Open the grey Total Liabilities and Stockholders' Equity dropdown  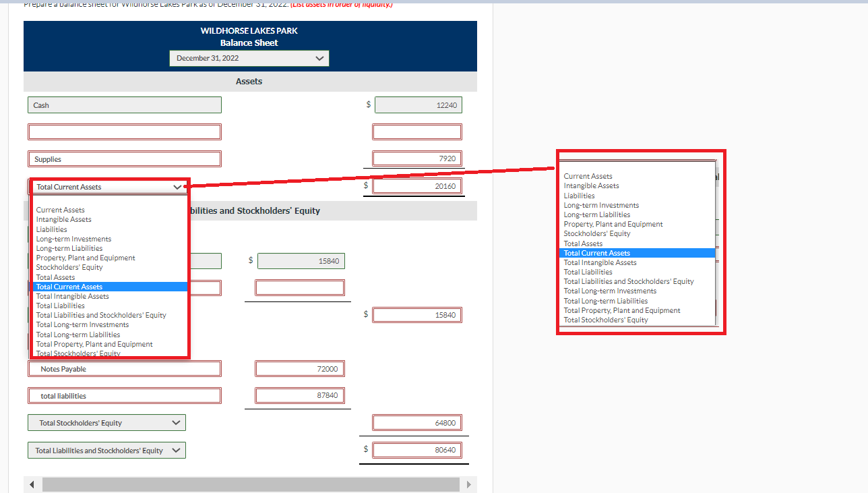[107, 451]
